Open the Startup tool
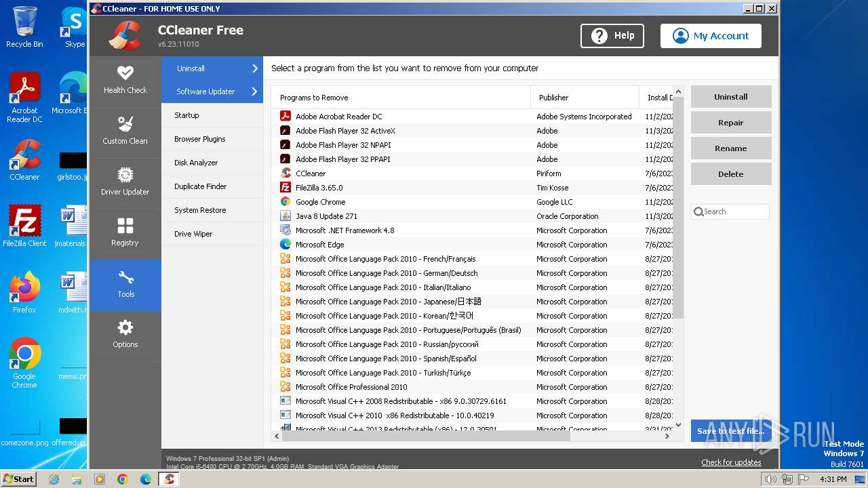Image resolution: width=868 pixels, height=488 pixels. tap(212, 115)
